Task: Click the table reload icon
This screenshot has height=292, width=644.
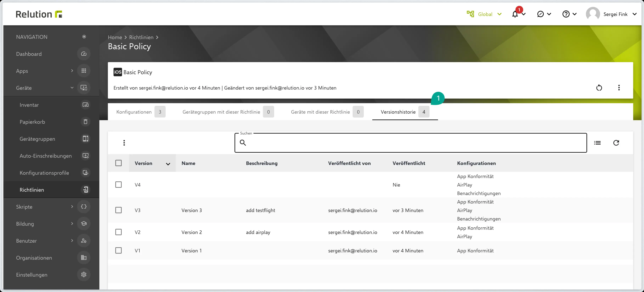Action: (x=616, y=143)
